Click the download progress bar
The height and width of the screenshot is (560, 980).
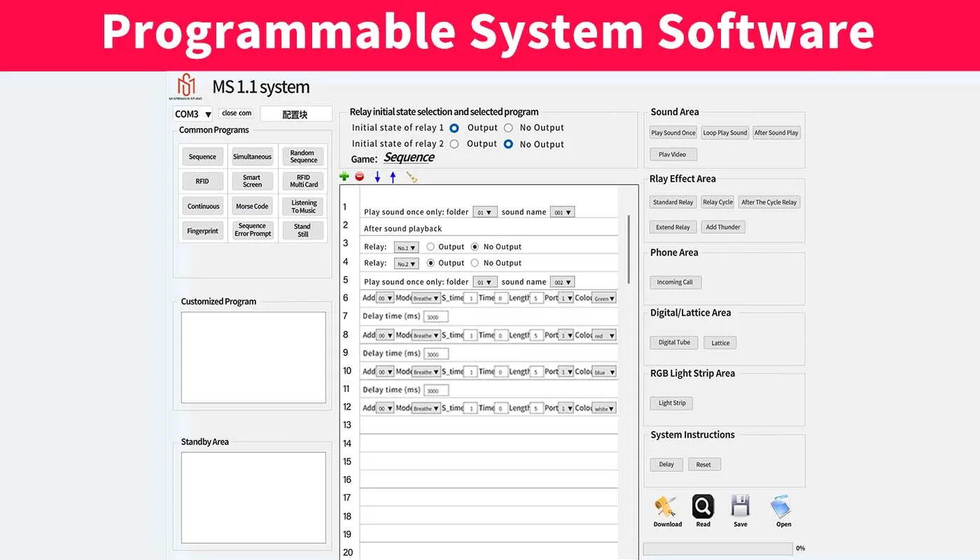click(718, 549)
